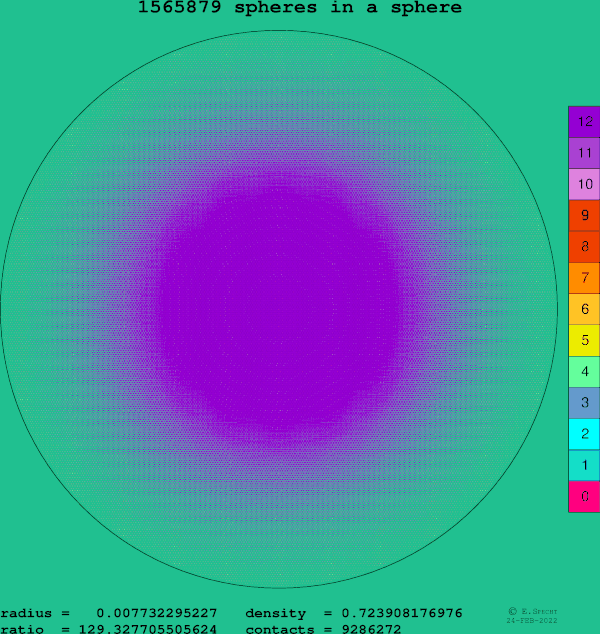Image resolution: width=600 pixels, height=634 pixels.
Task: Click the pink legend swatch labeled 10
Action: point(584,184)
